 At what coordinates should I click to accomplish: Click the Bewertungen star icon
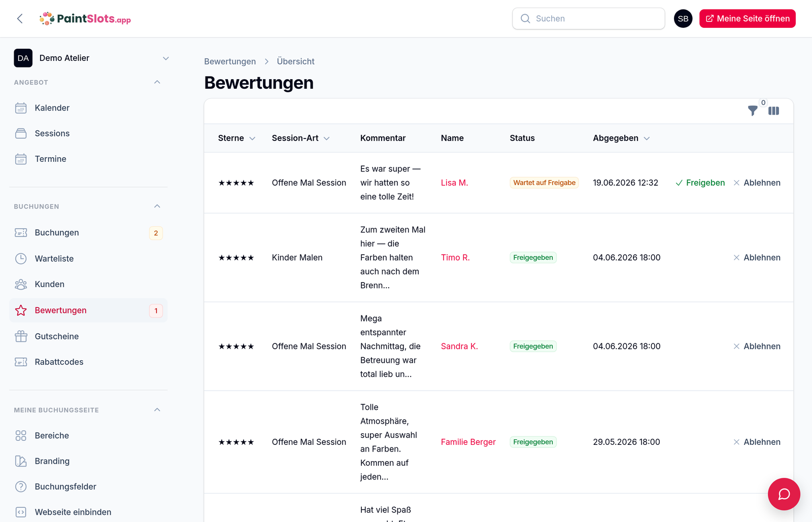(21, 310)
